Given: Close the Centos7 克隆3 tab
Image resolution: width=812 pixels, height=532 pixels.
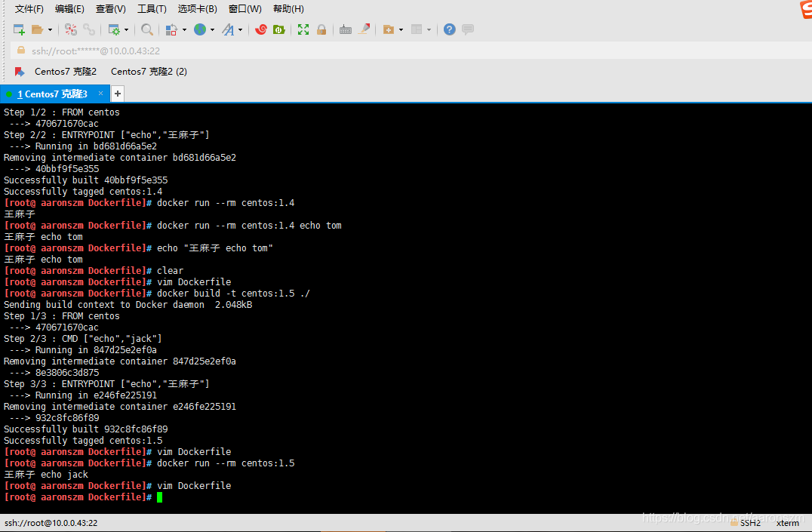Looking at the screenshot, I should click(x=101, y=94).
